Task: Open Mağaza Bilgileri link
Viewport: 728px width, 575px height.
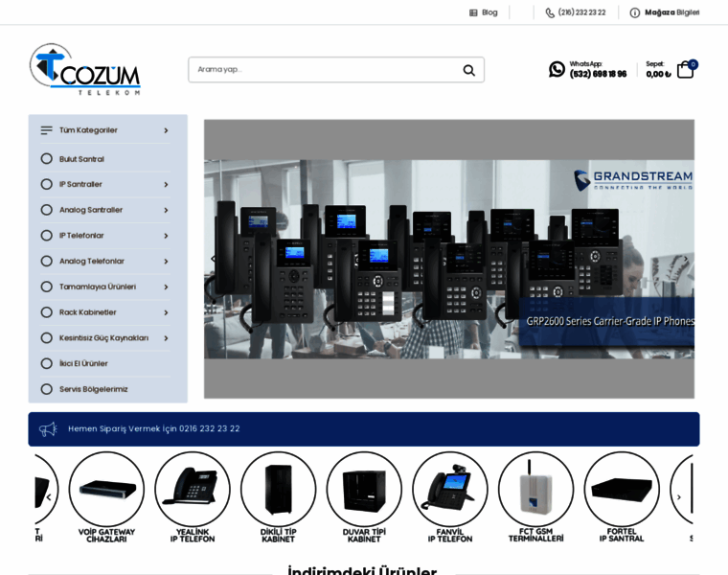Action: pyautogui.click(x=671, y=12)
